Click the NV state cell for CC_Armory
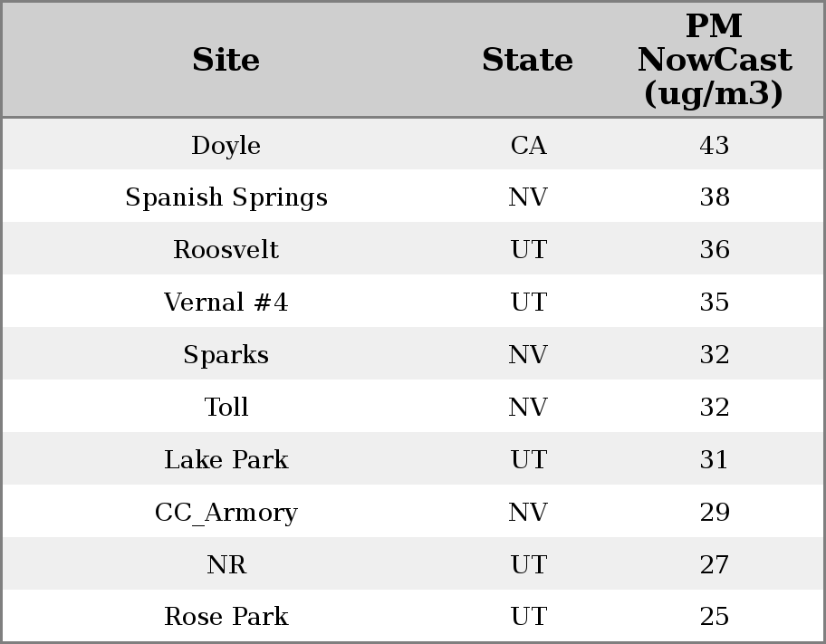 (x=528, y=513)
